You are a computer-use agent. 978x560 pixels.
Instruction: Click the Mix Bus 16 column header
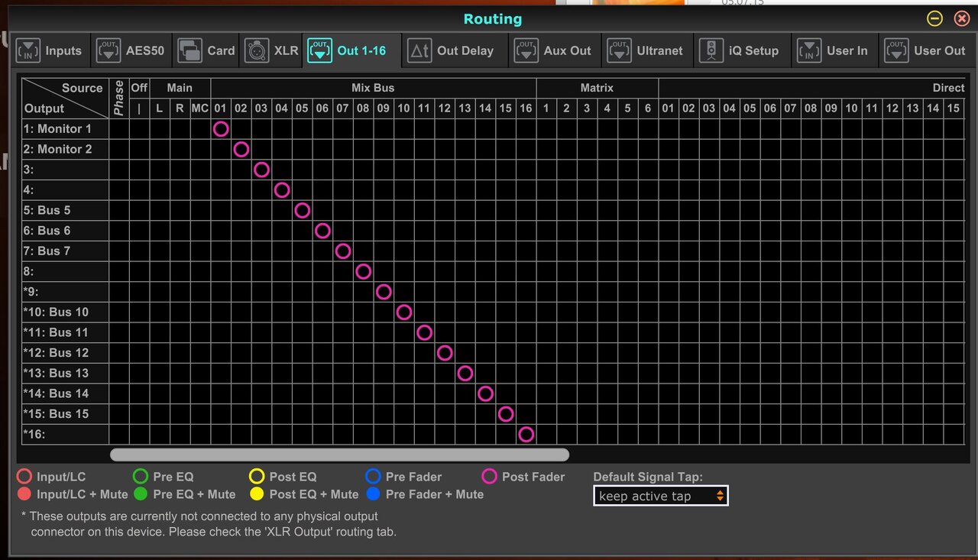(x=526, y=108)
